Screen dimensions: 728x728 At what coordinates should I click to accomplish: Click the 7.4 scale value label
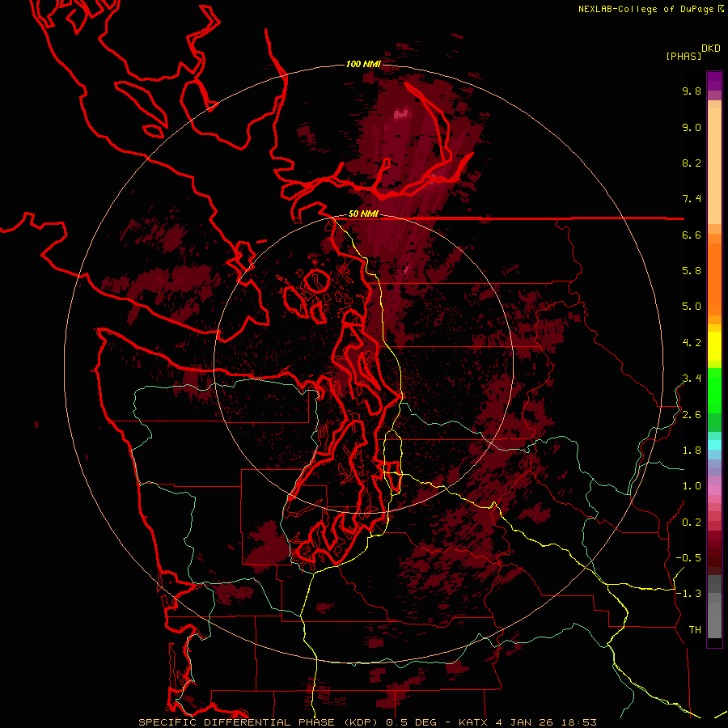coord(692,199)
